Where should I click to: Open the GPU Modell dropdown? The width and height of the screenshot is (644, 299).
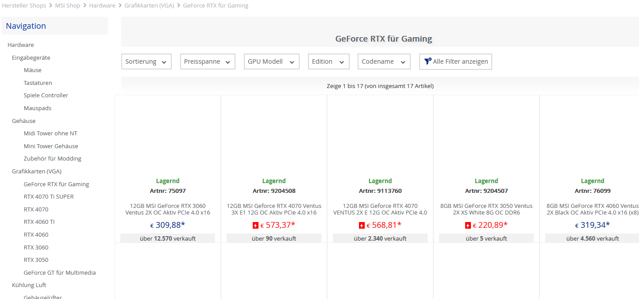271,61
